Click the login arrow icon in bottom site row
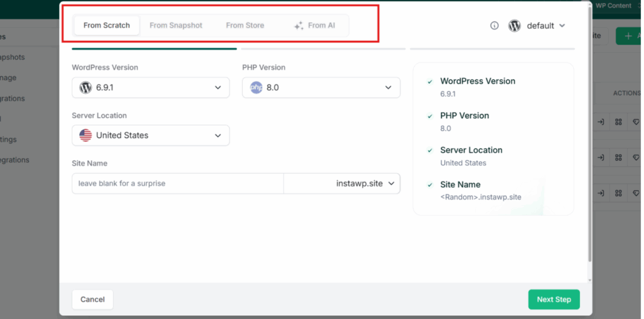 [601, 193]
